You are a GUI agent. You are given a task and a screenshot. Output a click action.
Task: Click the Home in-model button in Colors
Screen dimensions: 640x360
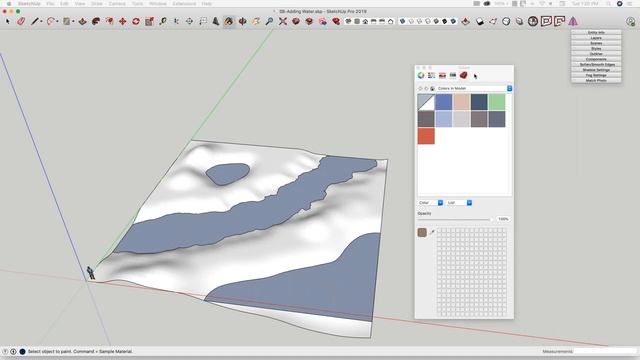433,89
